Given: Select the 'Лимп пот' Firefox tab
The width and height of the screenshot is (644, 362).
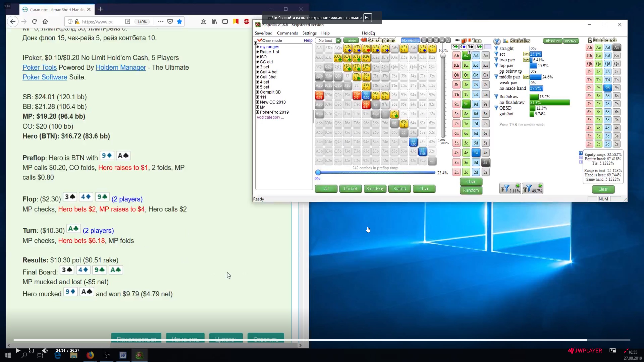Looking at the screenshot, I should (57, 10).
